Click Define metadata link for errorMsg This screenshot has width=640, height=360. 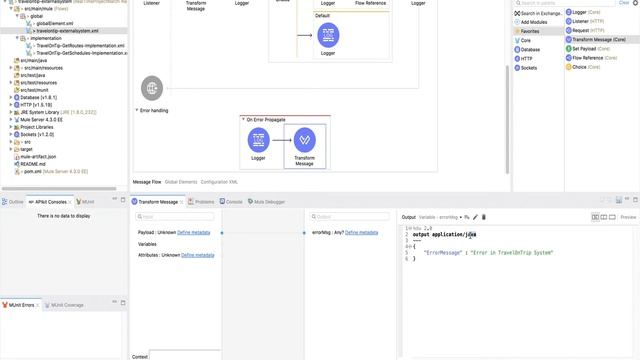362,232
